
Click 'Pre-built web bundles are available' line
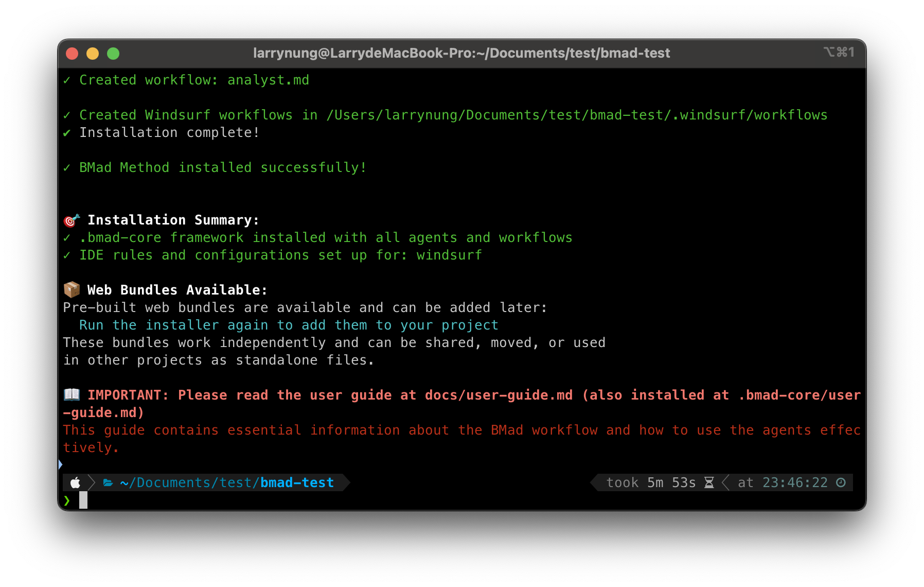305,307
